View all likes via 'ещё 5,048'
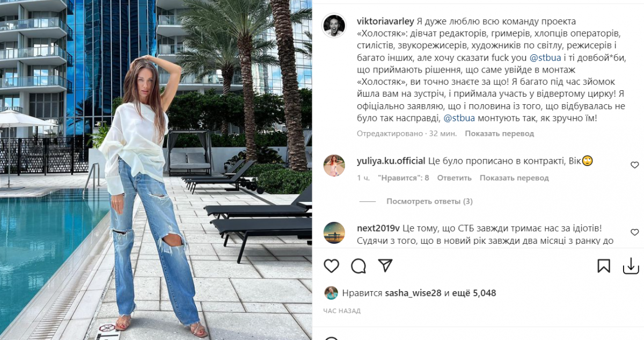 474,293
